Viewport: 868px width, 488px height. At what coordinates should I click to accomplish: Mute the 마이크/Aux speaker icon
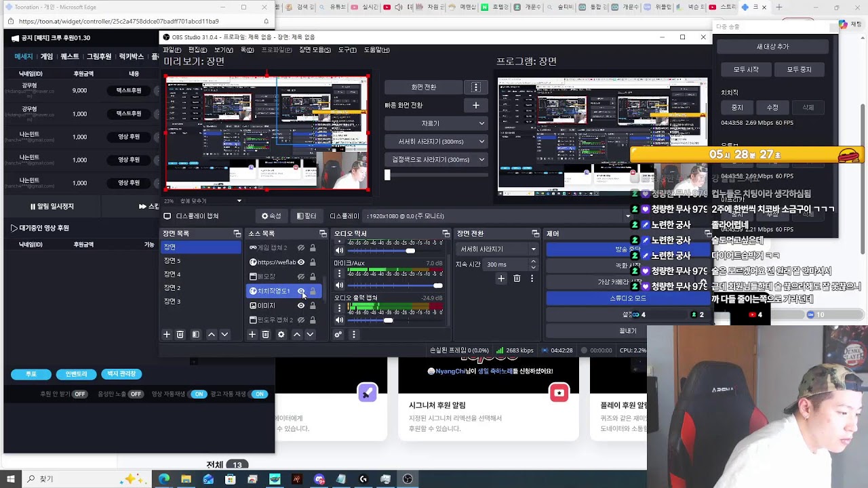340,285
